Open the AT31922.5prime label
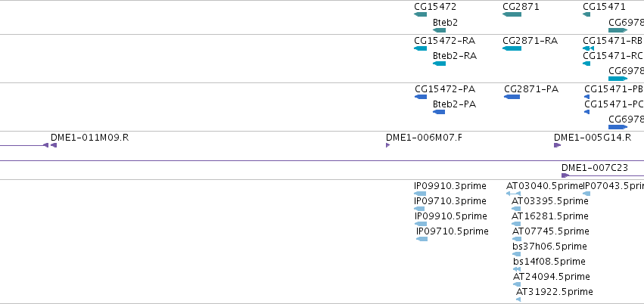Image resolution: width=644 pixels, height=304 pixels. tap(555, 292)
